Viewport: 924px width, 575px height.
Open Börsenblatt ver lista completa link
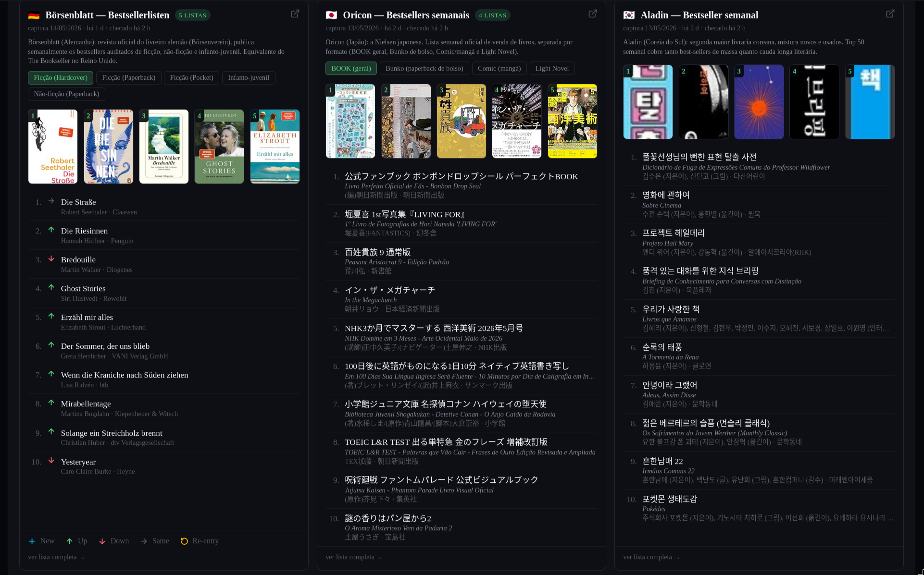(56, 557)
